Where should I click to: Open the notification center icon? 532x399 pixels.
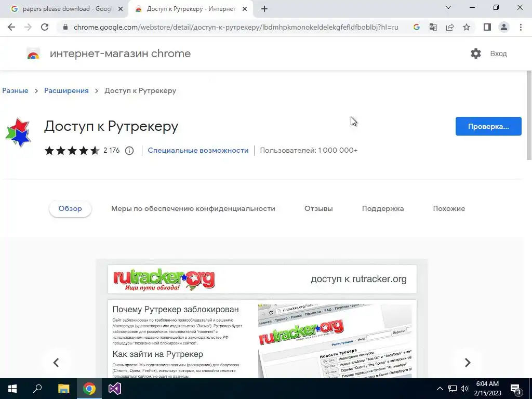click(x=516, y=389)
